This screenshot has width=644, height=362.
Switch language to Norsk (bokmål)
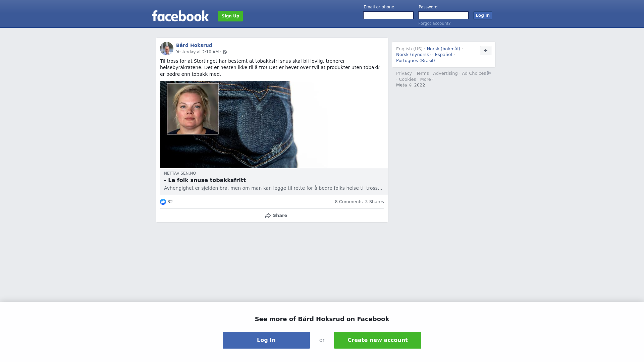coord(443,49)
